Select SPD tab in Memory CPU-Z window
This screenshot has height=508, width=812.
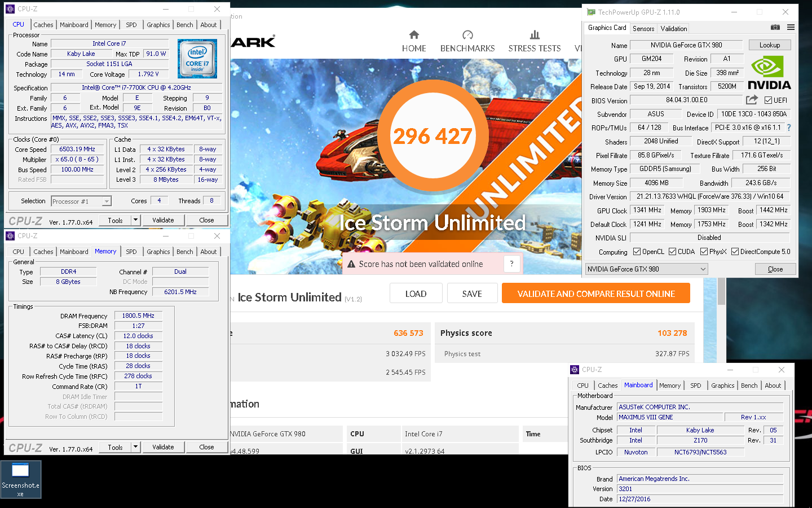tap(131, 252)
